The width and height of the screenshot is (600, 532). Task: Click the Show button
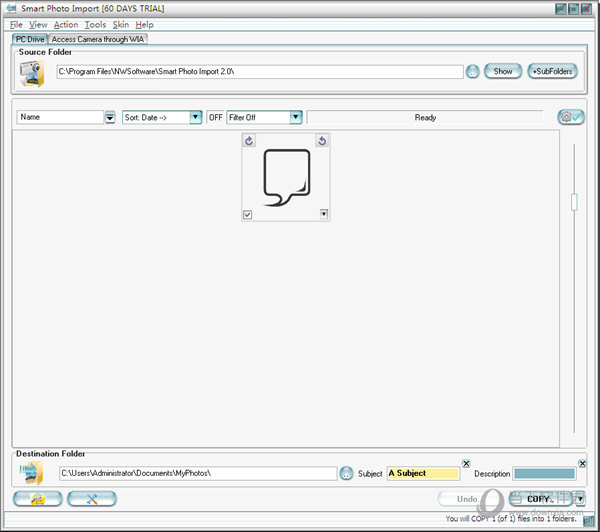point(503,71)
